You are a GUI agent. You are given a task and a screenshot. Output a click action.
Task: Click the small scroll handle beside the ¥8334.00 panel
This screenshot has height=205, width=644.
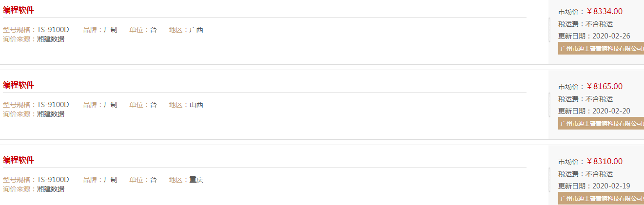(549, 30)
